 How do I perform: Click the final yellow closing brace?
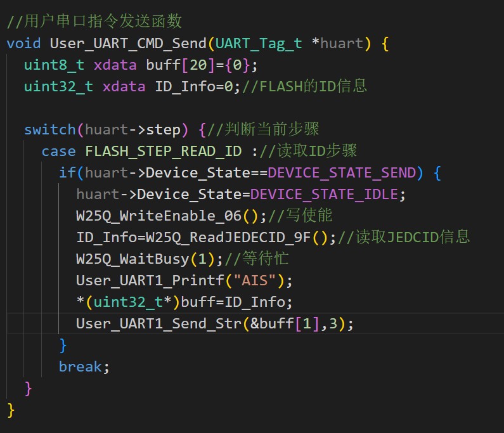pyautogui.click(x=11, y=410)
